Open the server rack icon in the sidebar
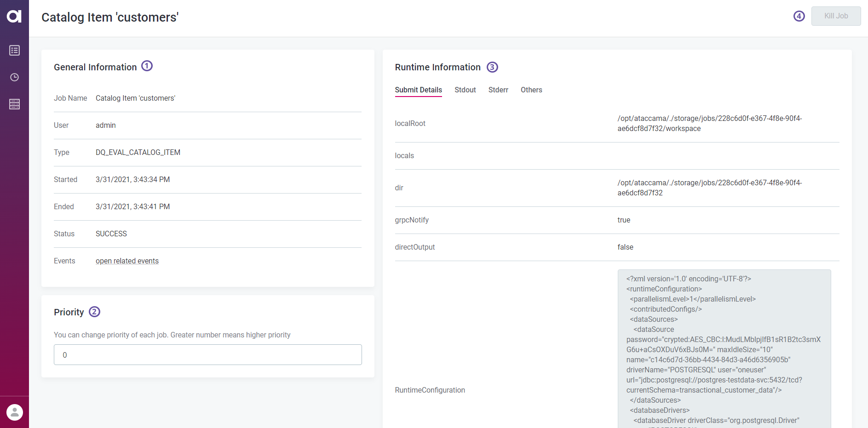This screenshot has width=868, height=428. tap(14, 104)
